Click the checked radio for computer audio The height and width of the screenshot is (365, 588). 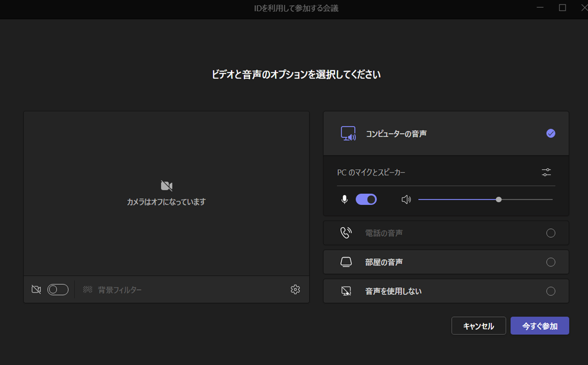point(550,134)
